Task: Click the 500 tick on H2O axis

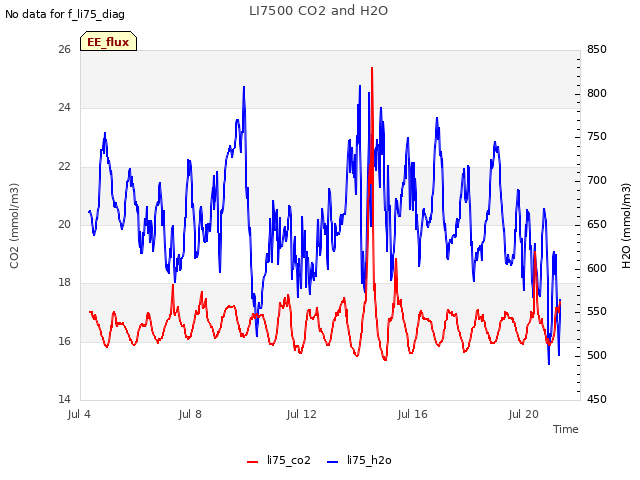Action: click(x=597, y=356)
